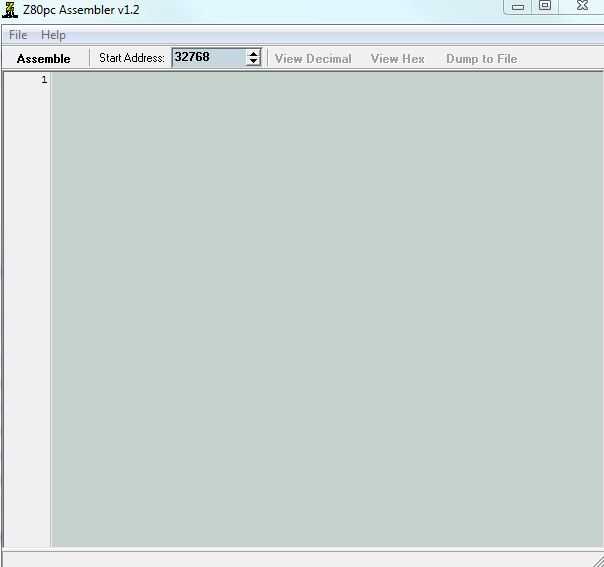604x567 pixels.
Task: Click inside the Start Address field showing 32768
Action: pyautogui.click(x=208, y=57)
